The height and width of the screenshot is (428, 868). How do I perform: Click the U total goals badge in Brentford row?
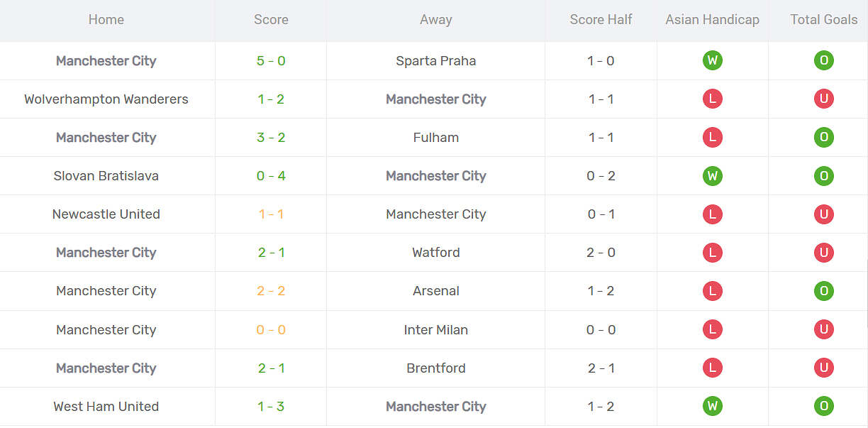click(x=823, y=368)
